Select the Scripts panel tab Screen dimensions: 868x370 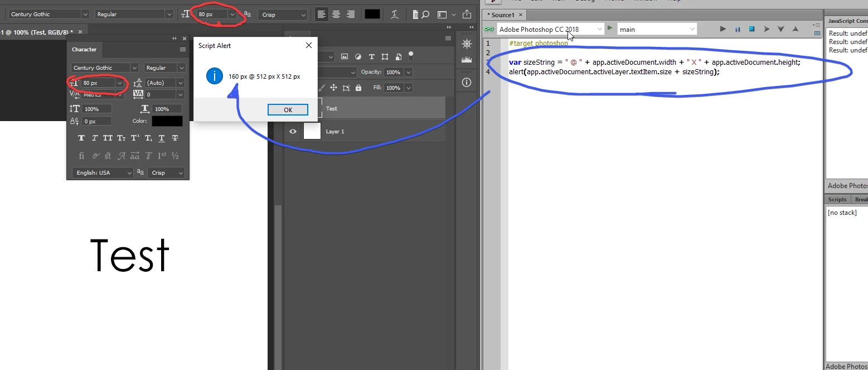(x=837, y=199)
